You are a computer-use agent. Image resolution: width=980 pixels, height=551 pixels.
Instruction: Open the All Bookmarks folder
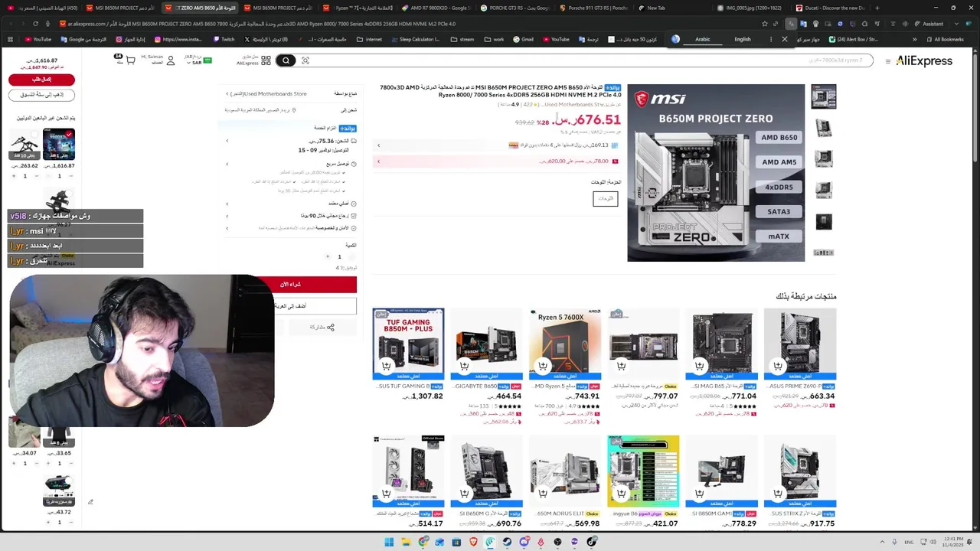945,39
